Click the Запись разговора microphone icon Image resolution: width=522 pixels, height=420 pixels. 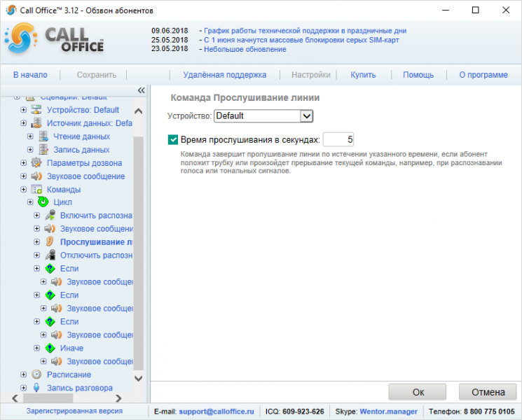pyautogui.click(x=36, y=388)
